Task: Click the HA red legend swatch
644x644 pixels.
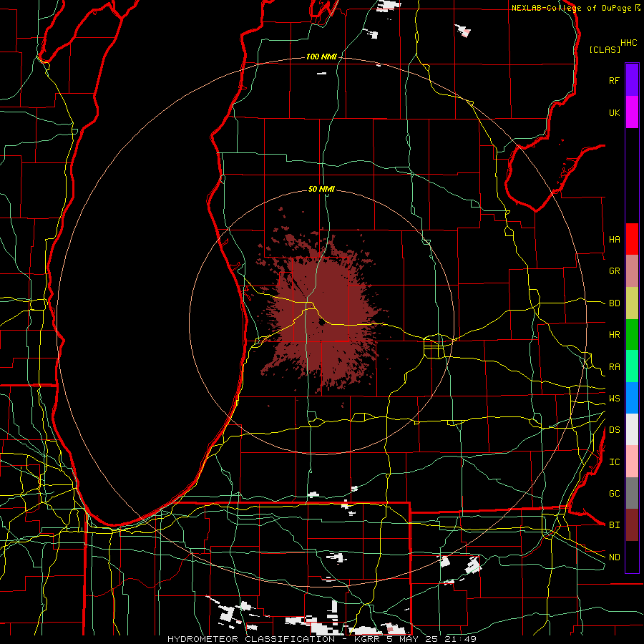Action: 632,239
